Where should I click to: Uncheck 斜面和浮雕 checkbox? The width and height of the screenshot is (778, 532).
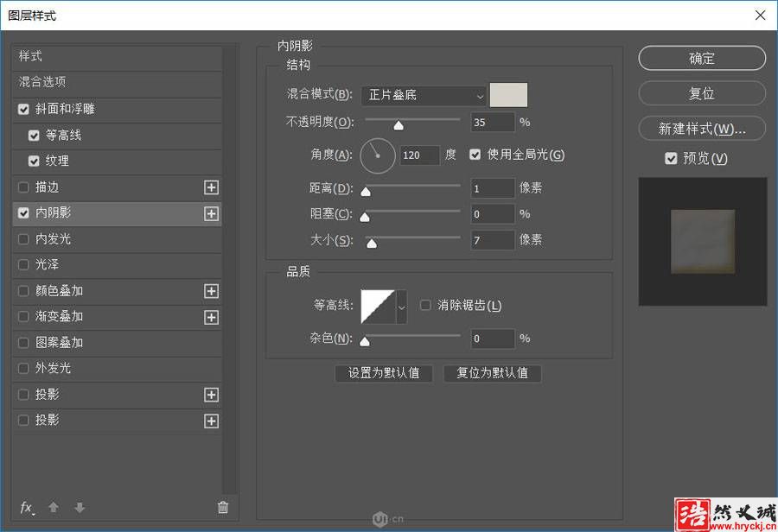(23, 109)
